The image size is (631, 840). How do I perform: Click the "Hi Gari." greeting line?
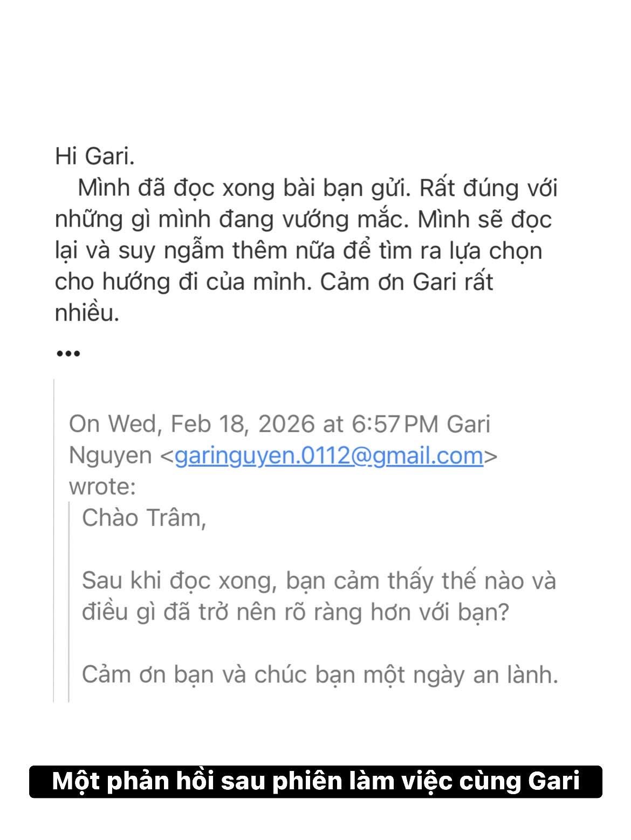click(x=94, y=156)
